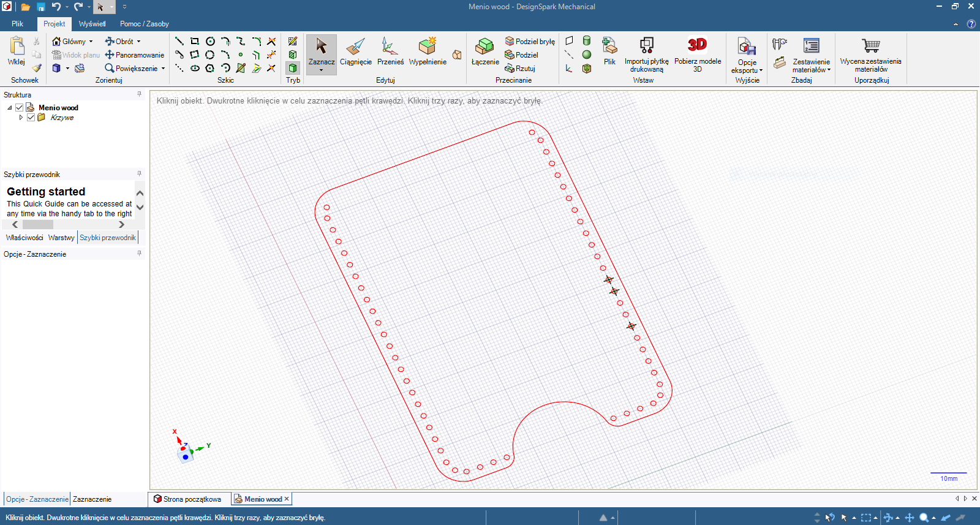Expand the Krzywe tree node
This screenshot has width=980, height=525.
(21, 117)
